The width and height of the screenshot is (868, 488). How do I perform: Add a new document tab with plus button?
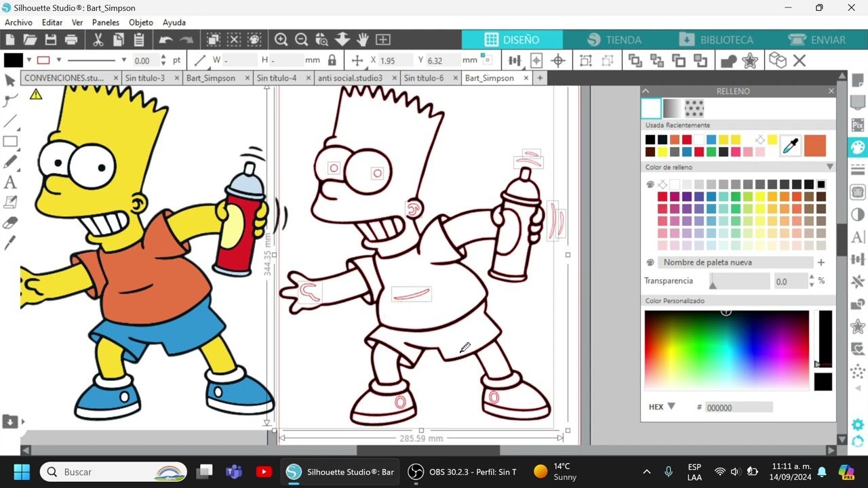pyautogui.click(x=540, y=78)
